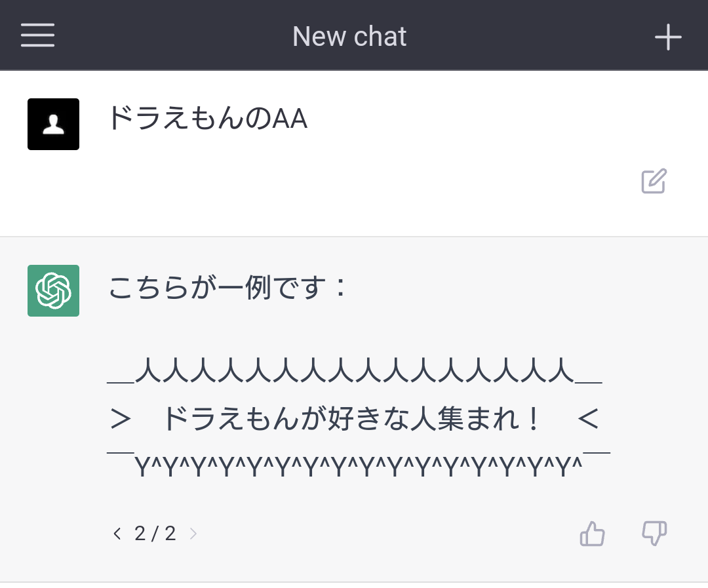Edit the ドラえもんのAA message
The width and height of the screenshot is (708, 588).
[x=654, y=181]
